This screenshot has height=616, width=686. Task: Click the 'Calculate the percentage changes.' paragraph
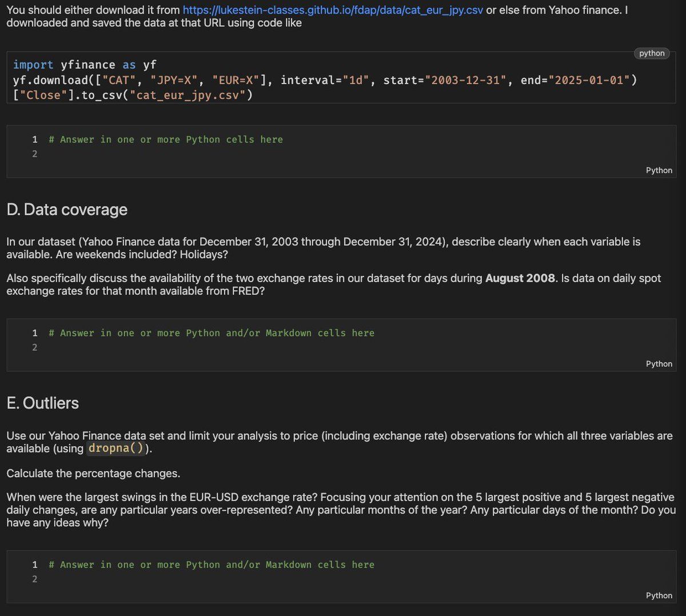[x=93, y=473]
